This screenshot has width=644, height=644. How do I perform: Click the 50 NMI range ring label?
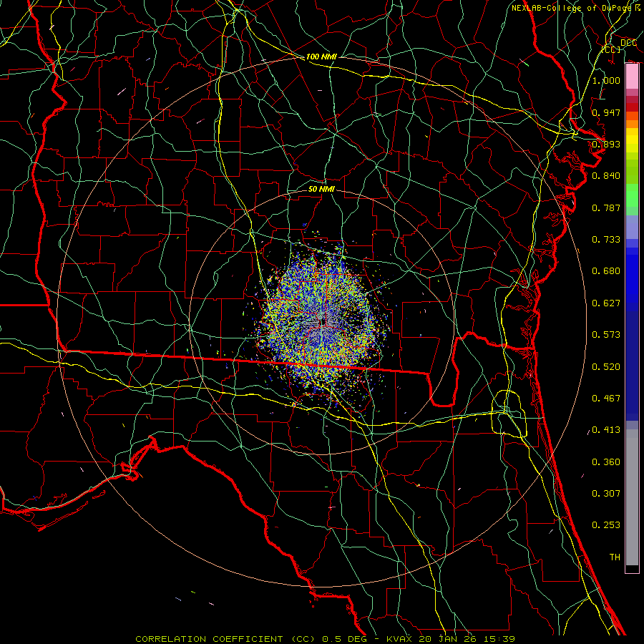(x=321, y=189)
